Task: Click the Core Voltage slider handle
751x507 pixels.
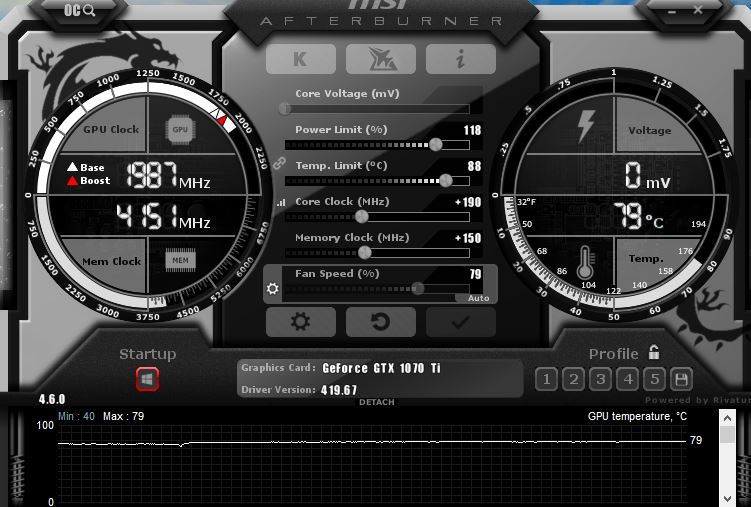Action: [x=284, y=109]
